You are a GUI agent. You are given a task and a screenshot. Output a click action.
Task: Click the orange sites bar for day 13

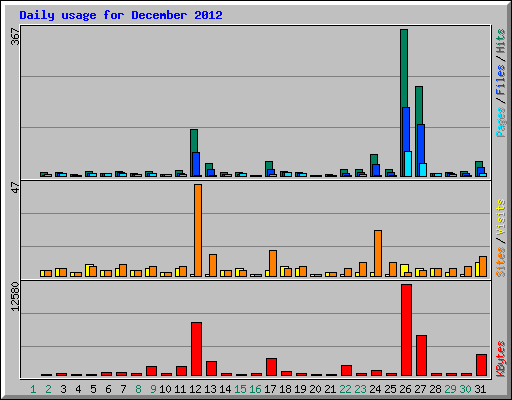pos(213,265)
